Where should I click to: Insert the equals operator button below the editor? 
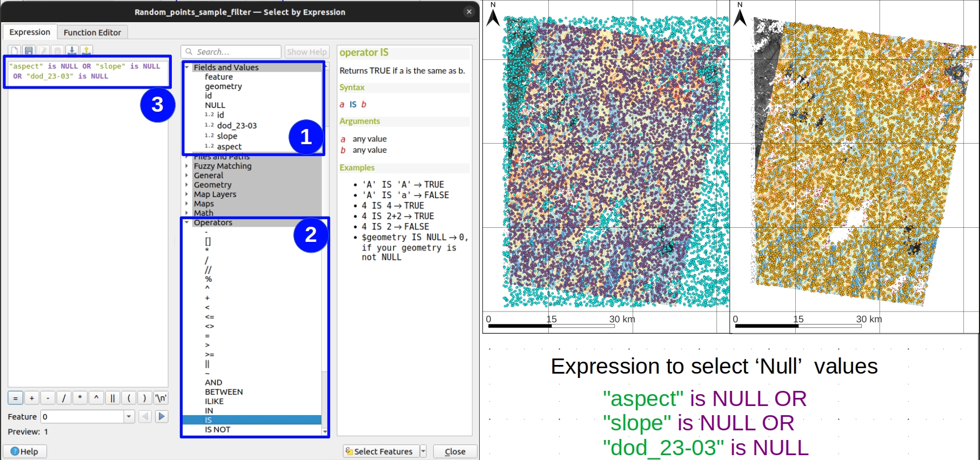[15, 398]
